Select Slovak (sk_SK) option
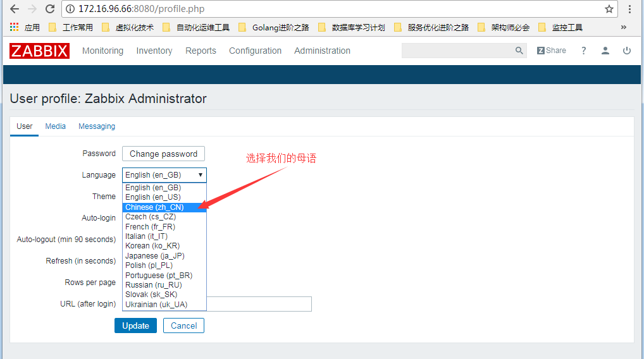Screen dimensions: 644x359 tap(164, 295)
